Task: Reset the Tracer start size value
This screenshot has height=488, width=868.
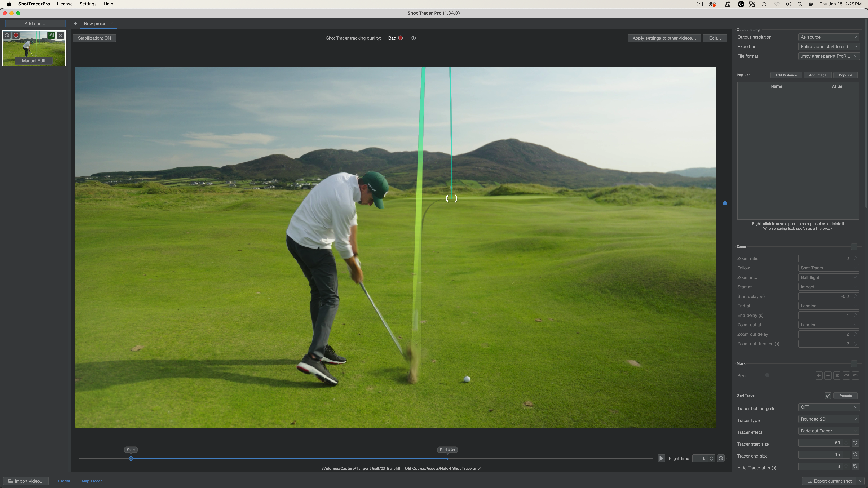Action: click(x=855, y=443)
